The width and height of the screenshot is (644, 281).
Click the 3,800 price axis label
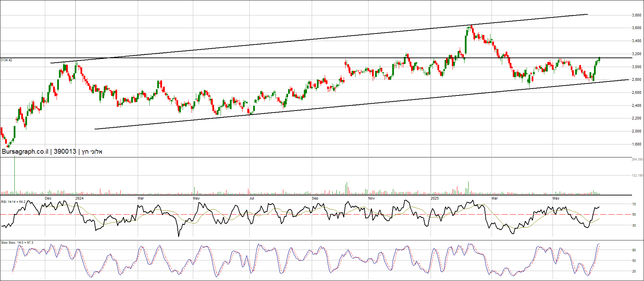[636, 15]
